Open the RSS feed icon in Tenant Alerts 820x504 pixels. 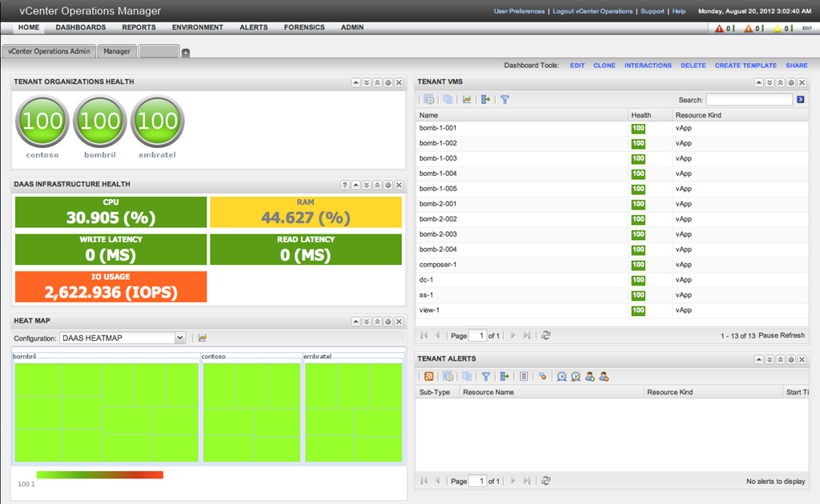pos(429,377)
